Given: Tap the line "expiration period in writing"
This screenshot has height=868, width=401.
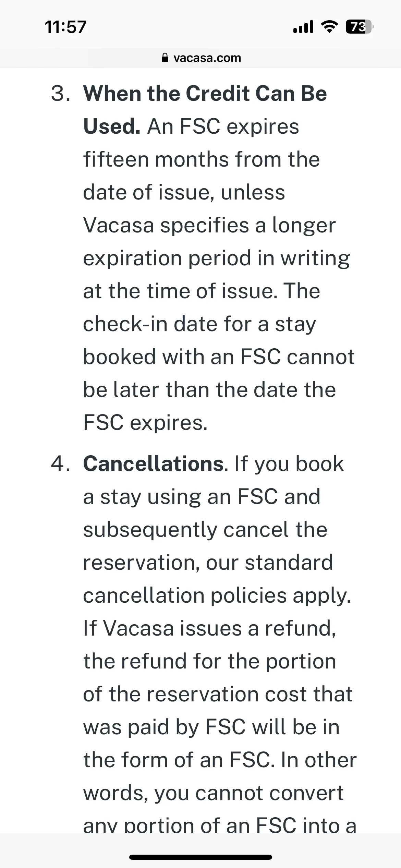Looking at the screenshot, I should pos(217,258).
